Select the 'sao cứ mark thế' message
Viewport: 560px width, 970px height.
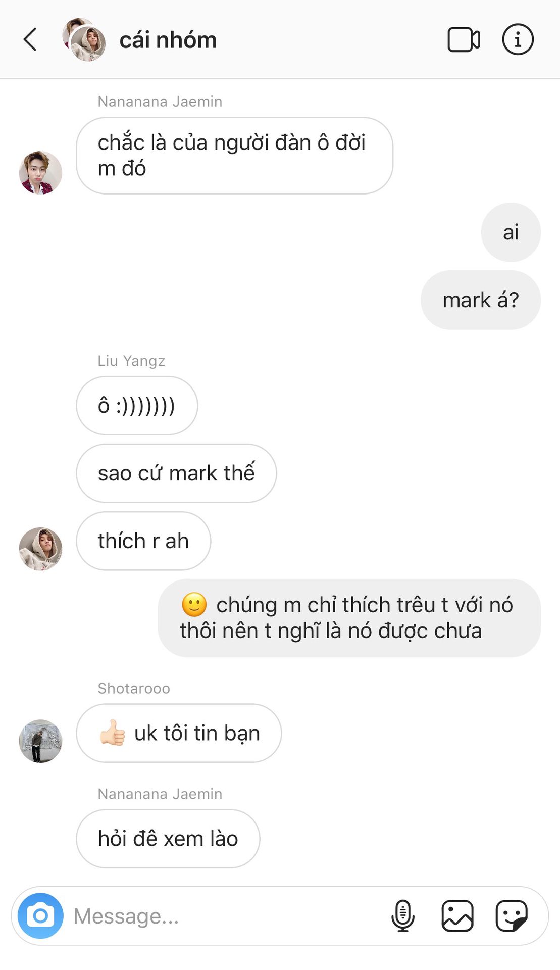pos(176,473)
